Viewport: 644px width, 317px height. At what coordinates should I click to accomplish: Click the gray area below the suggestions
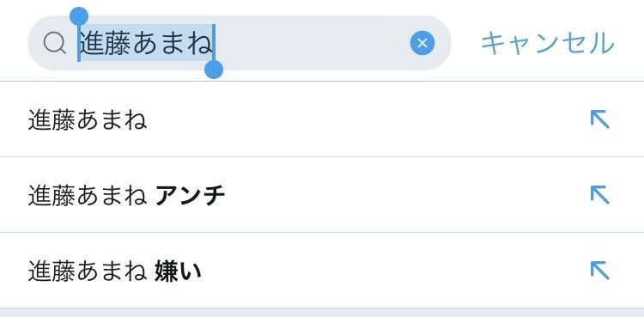point(322,313)
